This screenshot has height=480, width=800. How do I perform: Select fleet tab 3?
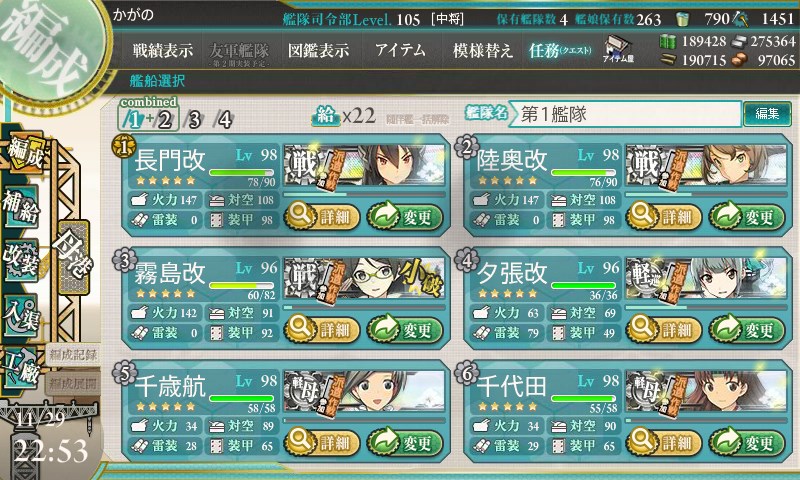click(x=194, y=120)
